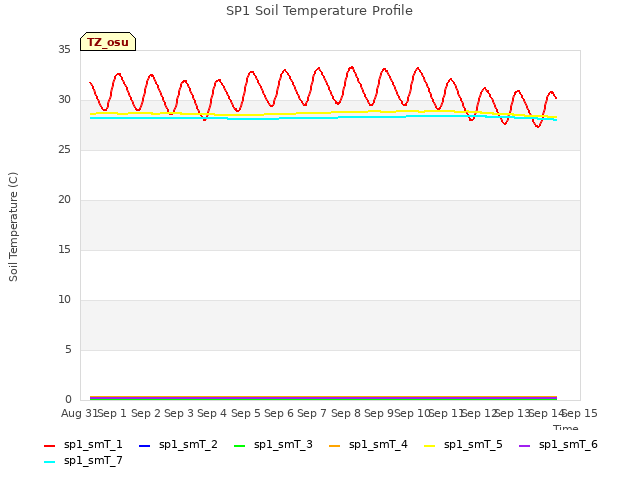Click the 25 y-axis tick label
Viewport: 640px width, 480px height.
(x=64, y=150)
